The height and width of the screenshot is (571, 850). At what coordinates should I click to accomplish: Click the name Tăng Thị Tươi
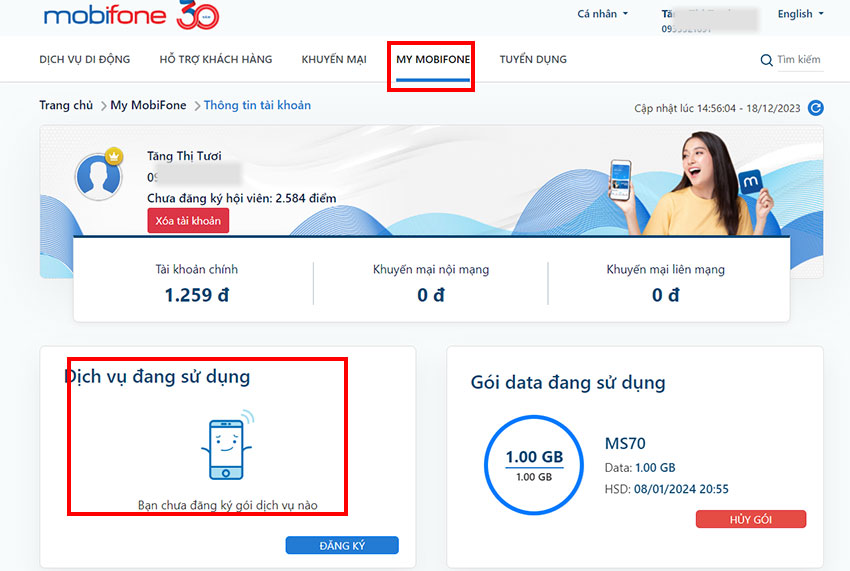pos(184,156)
